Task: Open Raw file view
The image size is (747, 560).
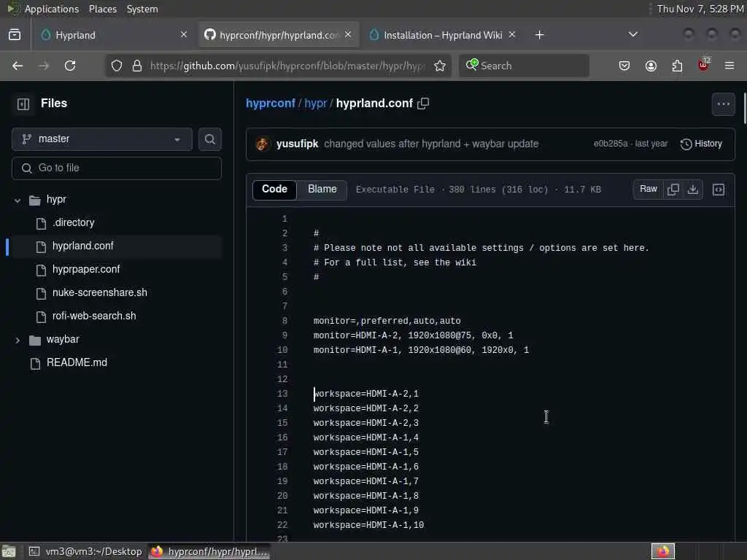Action: coord(648,190)
